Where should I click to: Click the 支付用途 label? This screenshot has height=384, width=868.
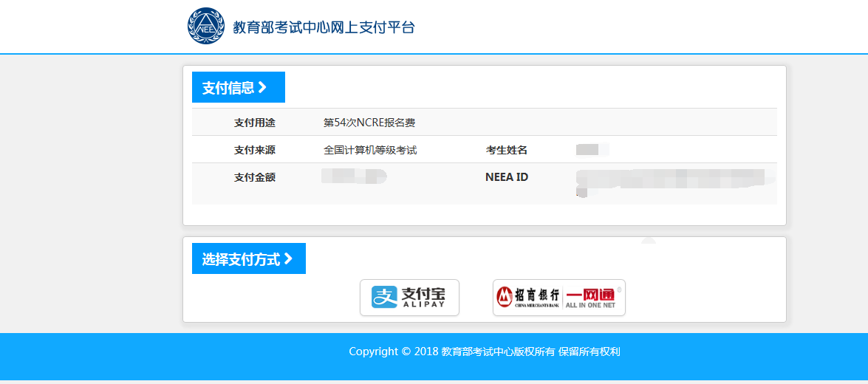pos(255,123)
